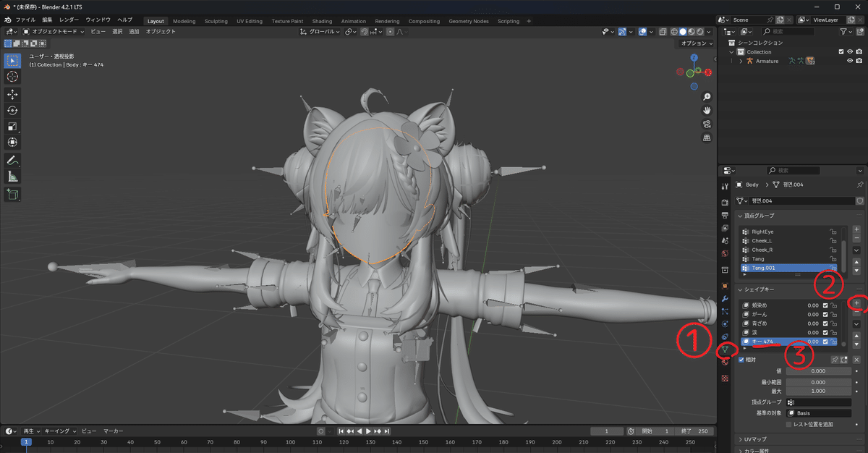Open the レンダー menu

pos(69,20)
